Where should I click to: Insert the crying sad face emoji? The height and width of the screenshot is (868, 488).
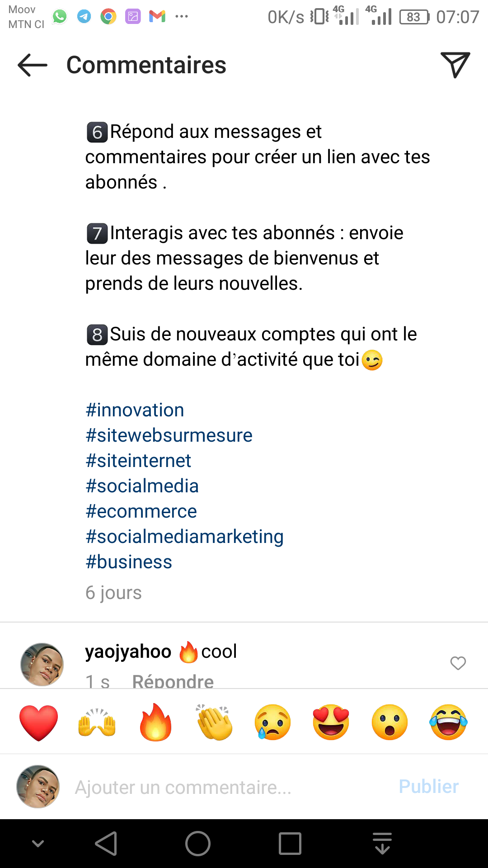[x=273, y=722]
